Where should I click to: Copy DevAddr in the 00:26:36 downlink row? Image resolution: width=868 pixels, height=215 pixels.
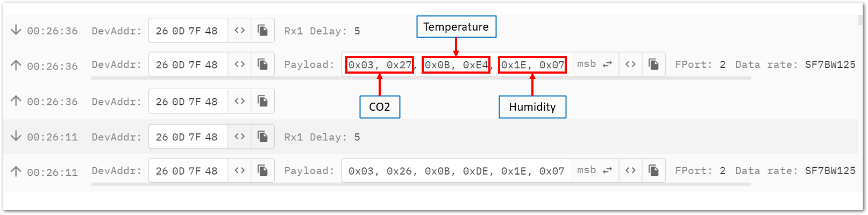[262, 31]
